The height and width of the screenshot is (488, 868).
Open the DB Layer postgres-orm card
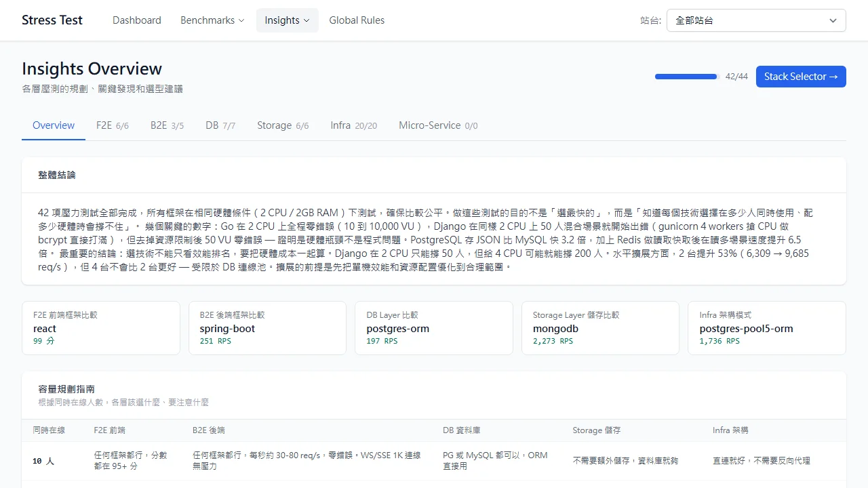(434, 328)
